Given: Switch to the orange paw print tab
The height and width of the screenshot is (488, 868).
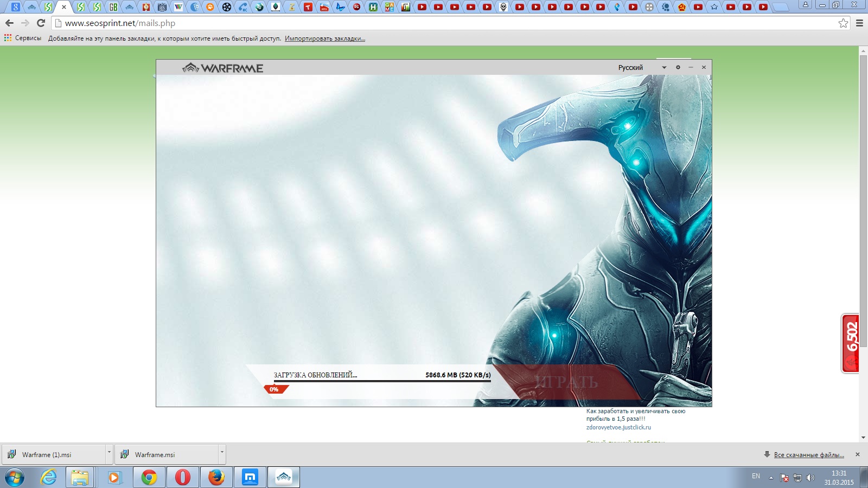Looking at the screenshot, I should (210, 7).
